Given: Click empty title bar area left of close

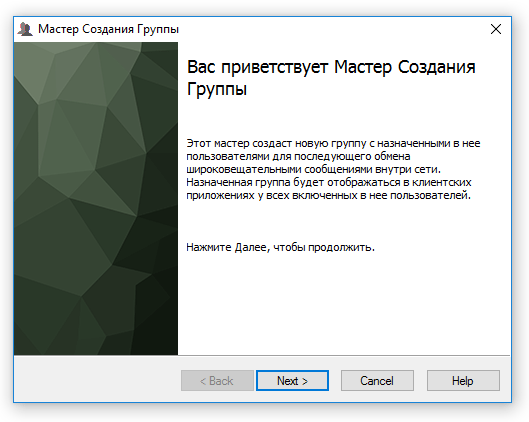Looking at the screenshot, I should 331,29.
